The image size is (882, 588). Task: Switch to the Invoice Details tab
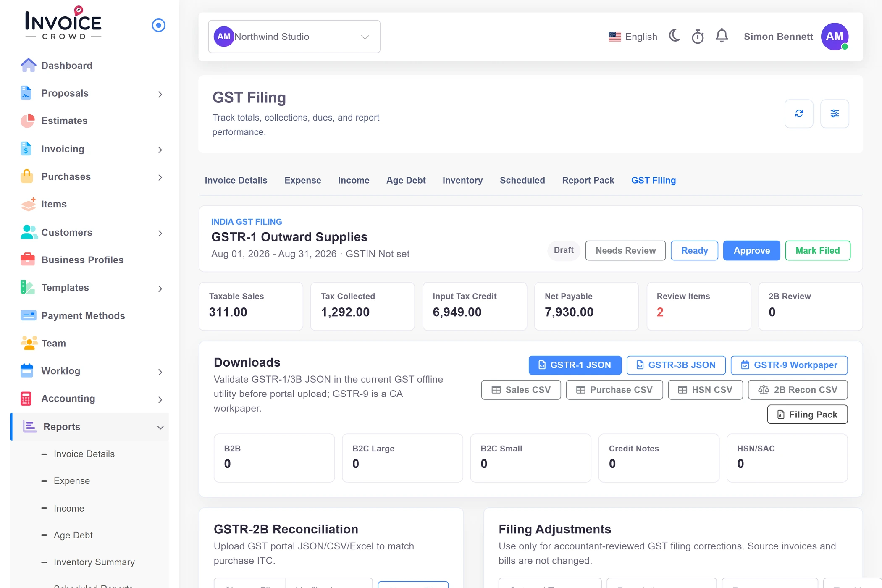point(236,180)
